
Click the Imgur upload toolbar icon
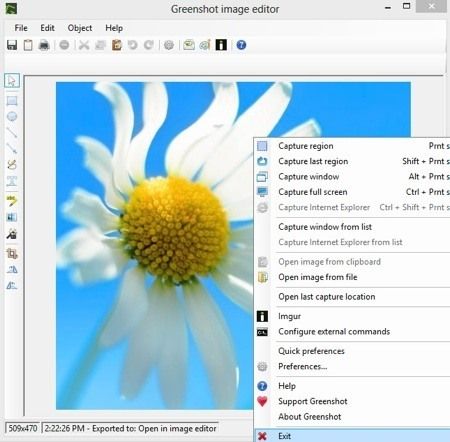(221, 45)
